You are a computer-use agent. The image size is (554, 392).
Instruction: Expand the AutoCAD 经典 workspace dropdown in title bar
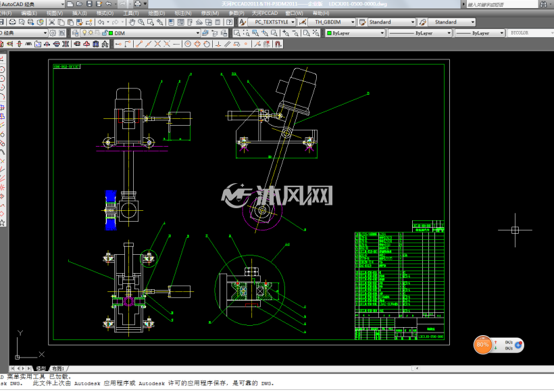[x=63, y=4]
